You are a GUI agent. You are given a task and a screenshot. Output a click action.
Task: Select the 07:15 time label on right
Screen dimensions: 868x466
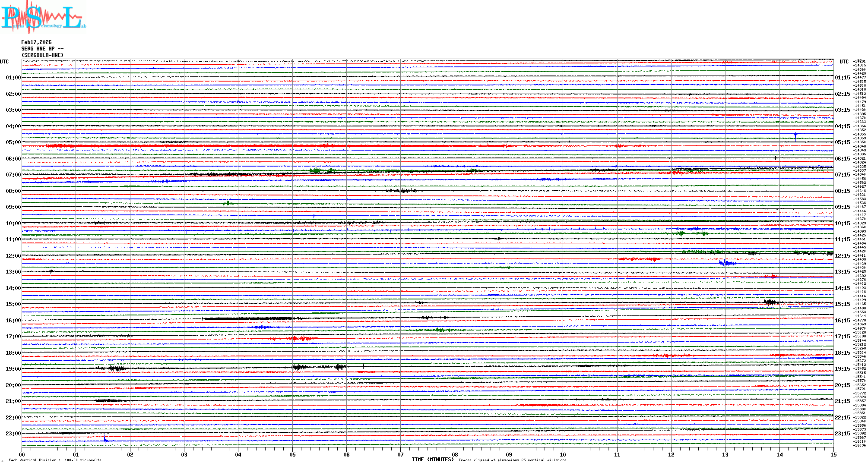click(x=842, y=175)
